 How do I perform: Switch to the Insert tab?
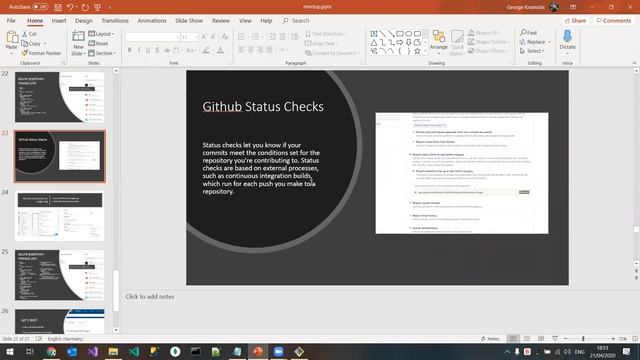coord(59,20)
